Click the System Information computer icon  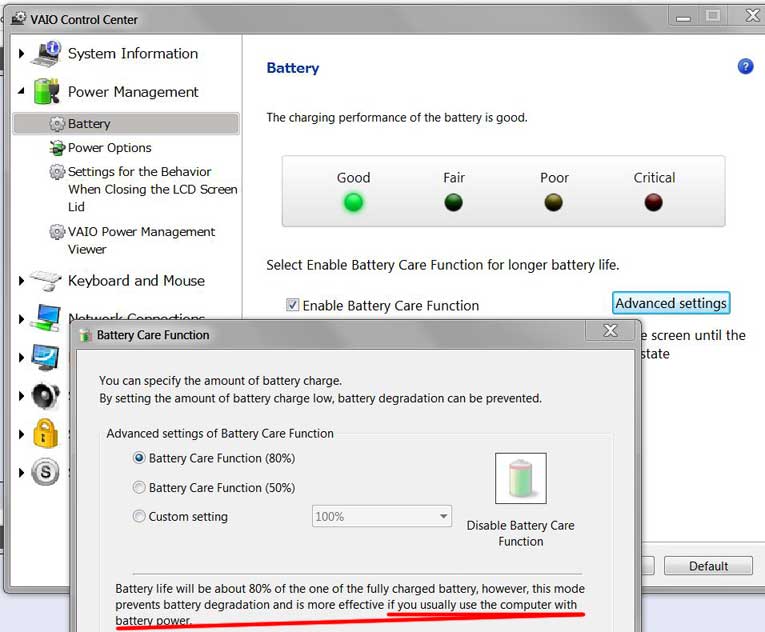pos(46,54)
